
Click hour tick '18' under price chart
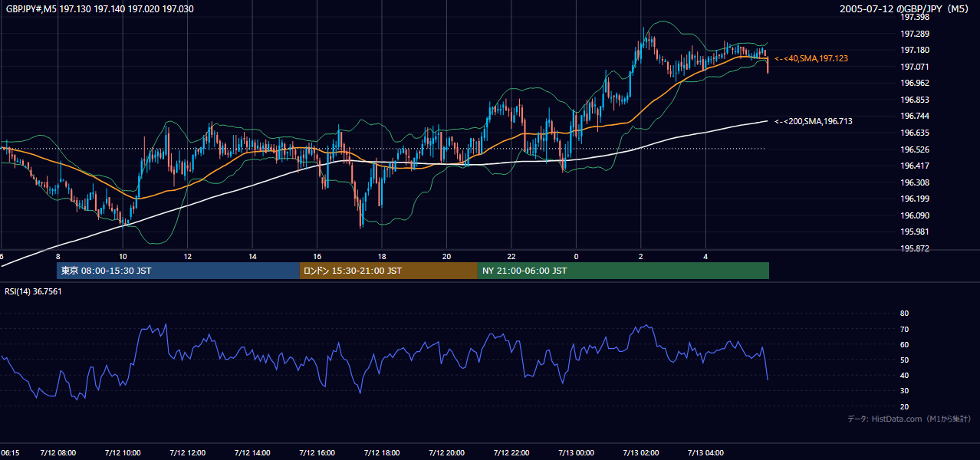(382, 256)
